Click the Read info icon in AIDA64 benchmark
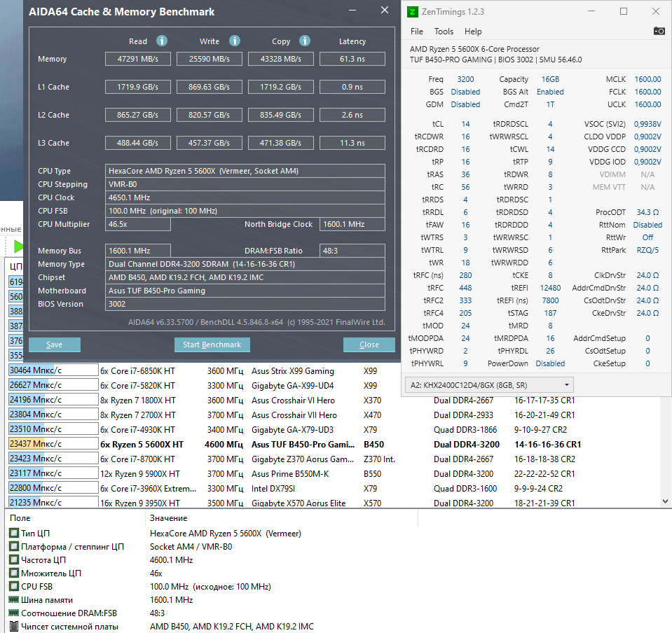 coord(162,41)
